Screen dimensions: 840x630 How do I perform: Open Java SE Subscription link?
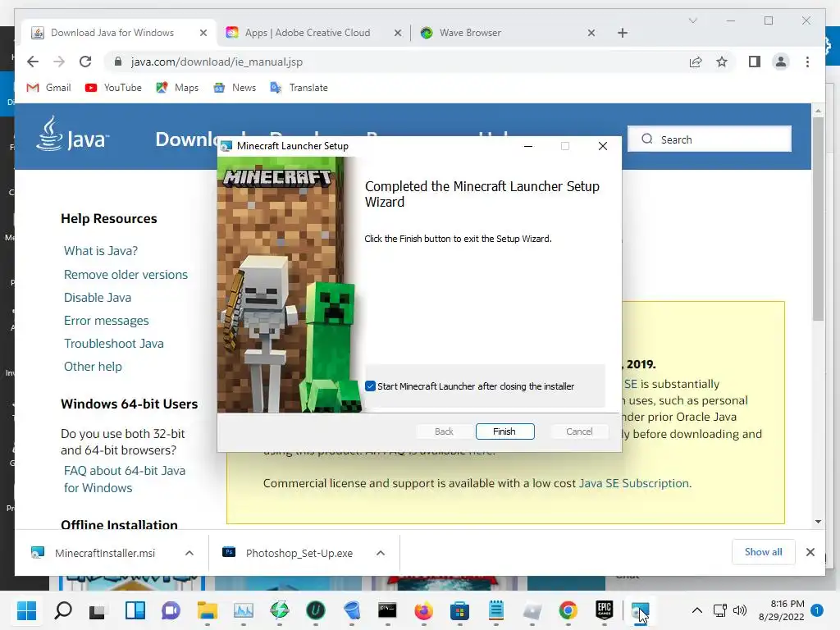pyautogui.click(x=634, y=483)
